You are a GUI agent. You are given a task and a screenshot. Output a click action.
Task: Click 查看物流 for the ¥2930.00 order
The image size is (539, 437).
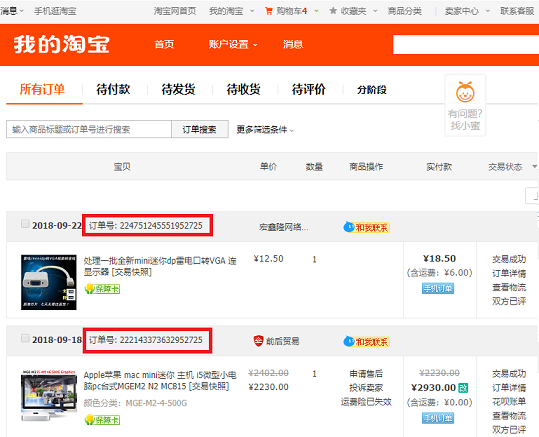[509, 416]
